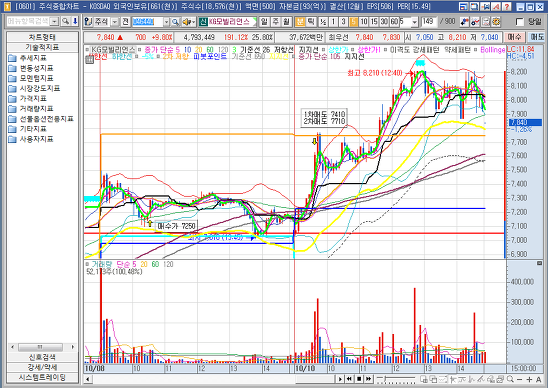Click the 신 badge before KG모빌리언스
This screenshot has height=388, width=548.
[x=203, y=22]
